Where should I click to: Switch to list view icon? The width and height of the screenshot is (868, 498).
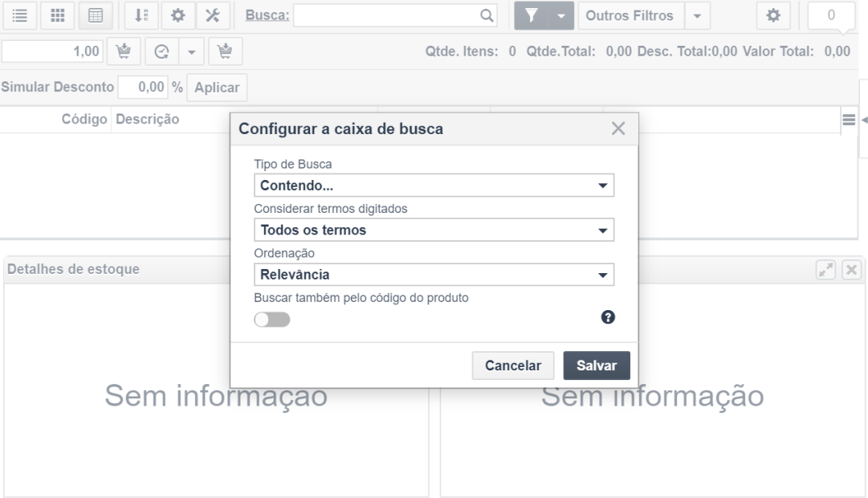[20, 15]
